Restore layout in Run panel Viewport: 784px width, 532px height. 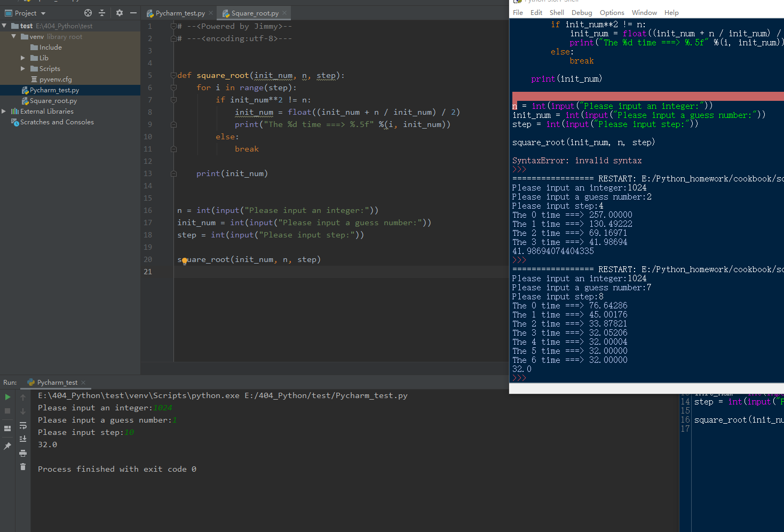pyautogui.click(x=7, y=428)
